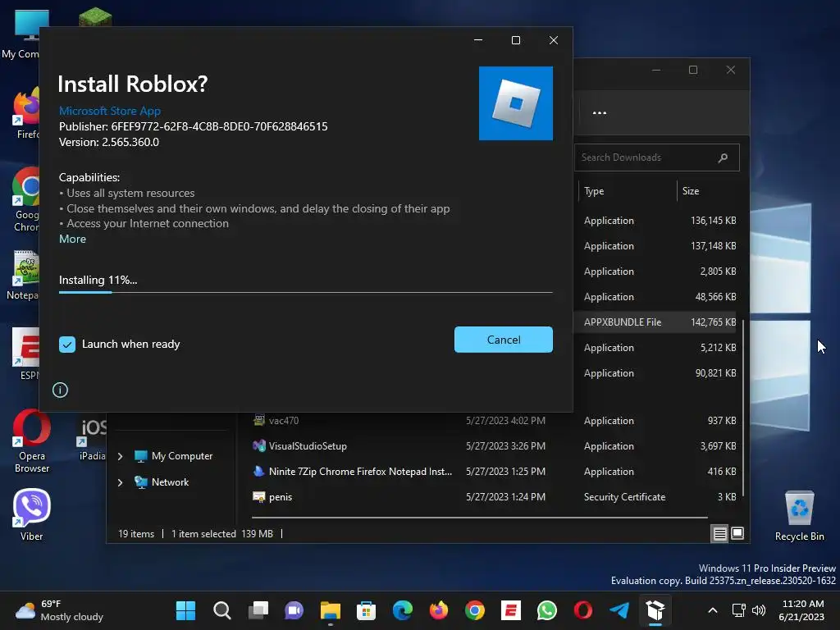Image resolution: width=840 pixels, height=630 pixels.
Task: Expand the My Computer tree node
Action: pos(120,456)
